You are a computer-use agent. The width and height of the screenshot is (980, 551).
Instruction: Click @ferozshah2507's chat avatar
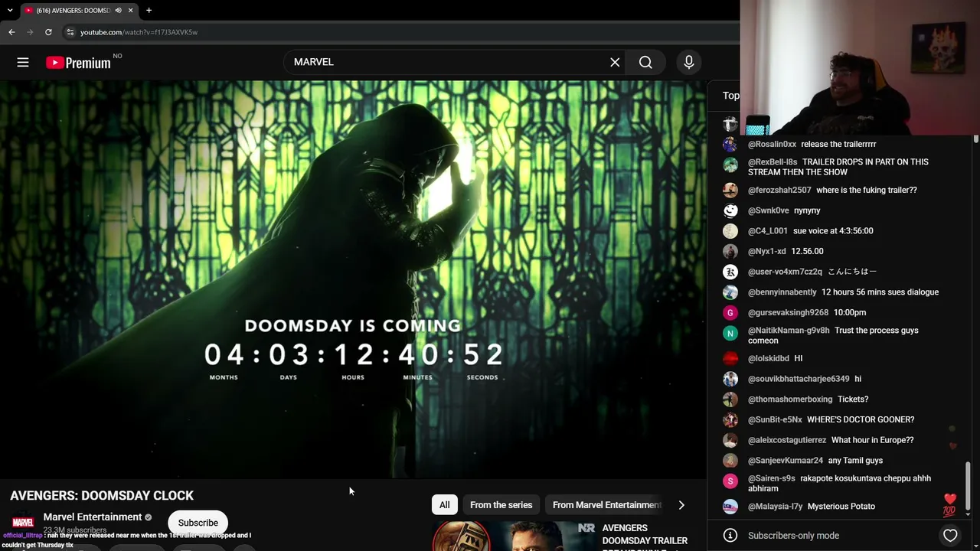730,190
